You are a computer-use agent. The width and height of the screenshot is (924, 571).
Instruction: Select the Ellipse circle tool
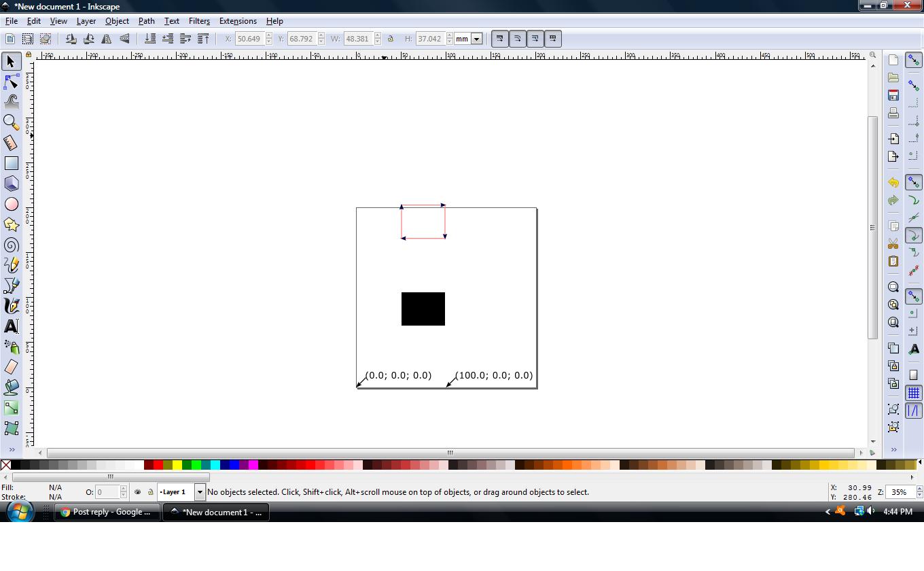pos(11,204)
